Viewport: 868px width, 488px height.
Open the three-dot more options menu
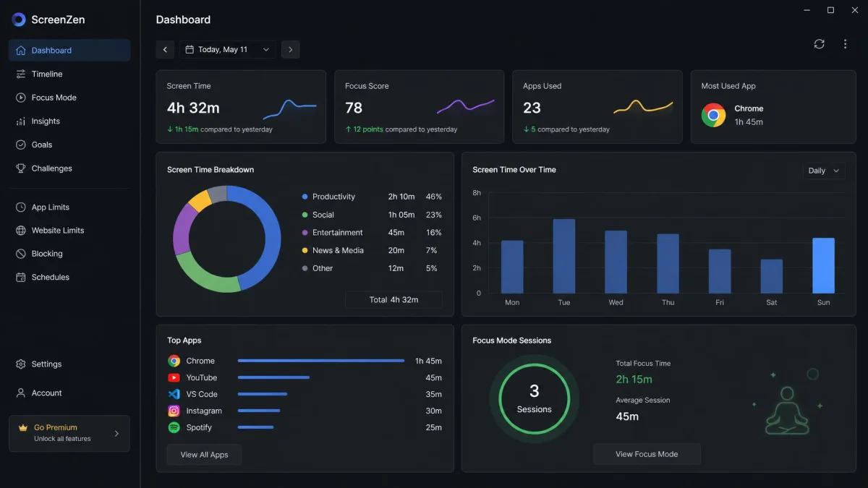(845, 44)
